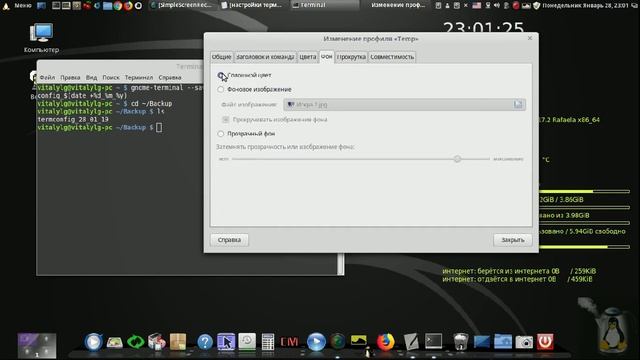This screenshot has width=640, height=360.
Task: Select the solid color background radio button
Action: coord(221,75)
